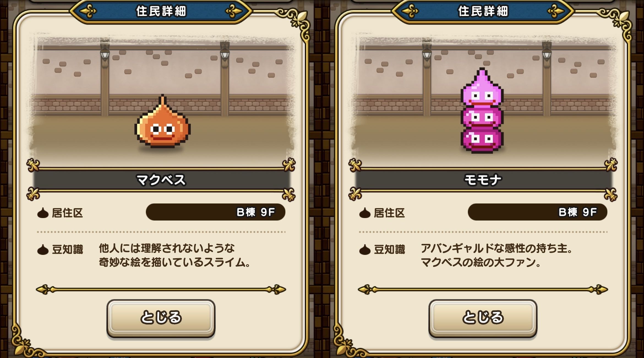
Task: Click right fleur-de-lis in right 住民詳細 header
Action: pos(556,11)
